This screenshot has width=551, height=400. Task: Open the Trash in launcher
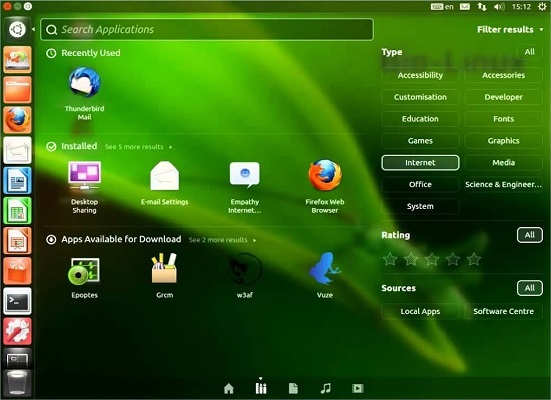(17, 383)
